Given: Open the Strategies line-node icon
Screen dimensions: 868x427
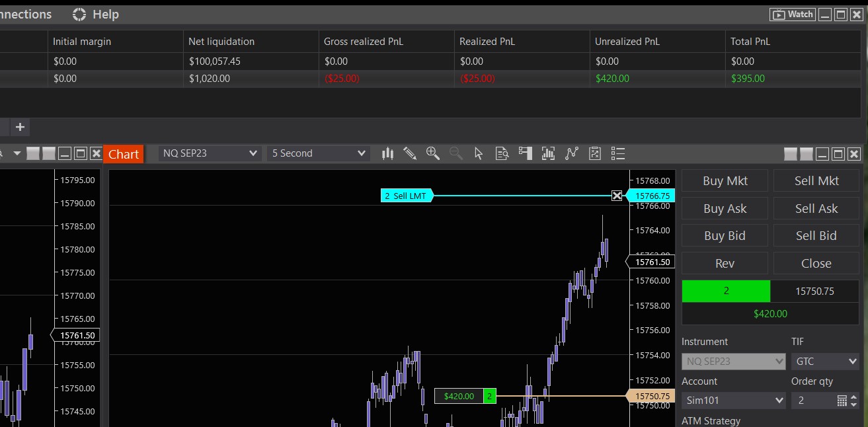Looking at the screenshot, I should 571,153.
